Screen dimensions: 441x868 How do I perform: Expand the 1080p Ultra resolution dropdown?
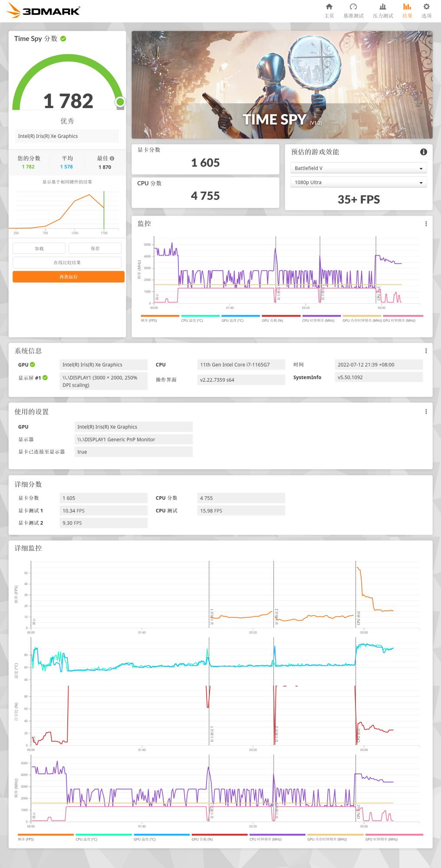click(x=358, y=183)
